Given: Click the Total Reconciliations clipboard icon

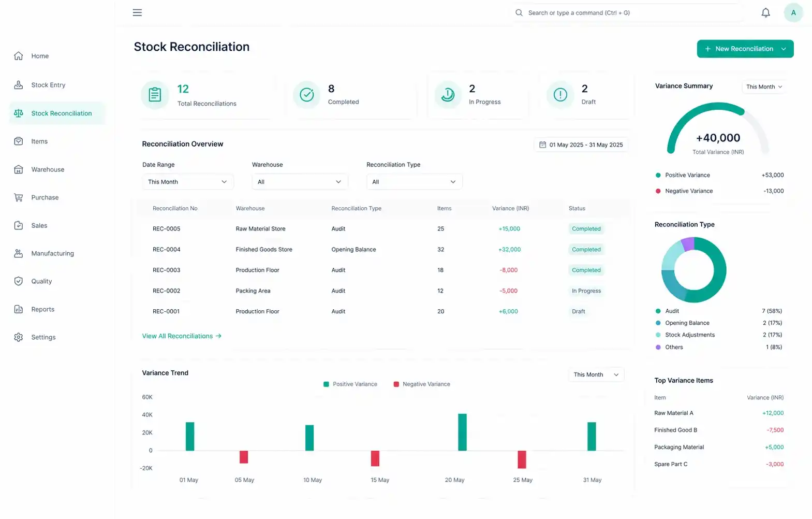Looking at the screenshot, I should (x=155, y=95).
